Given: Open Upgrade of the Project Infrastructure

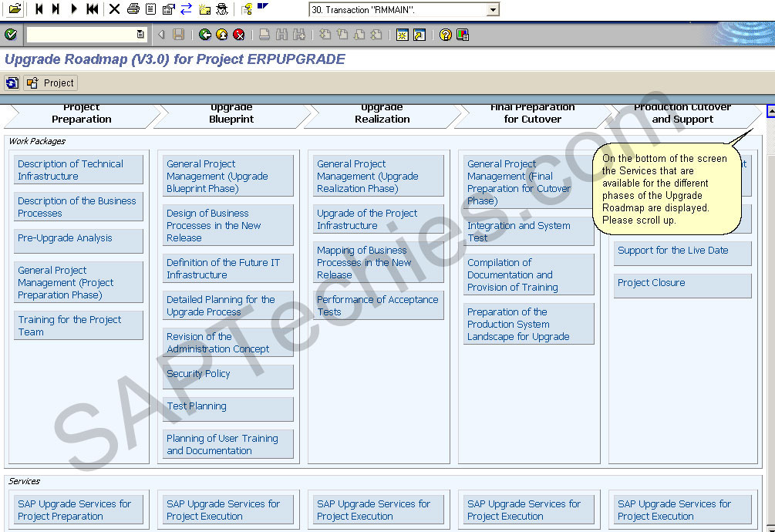Looking at the screenshot, I should pos(378,219).
